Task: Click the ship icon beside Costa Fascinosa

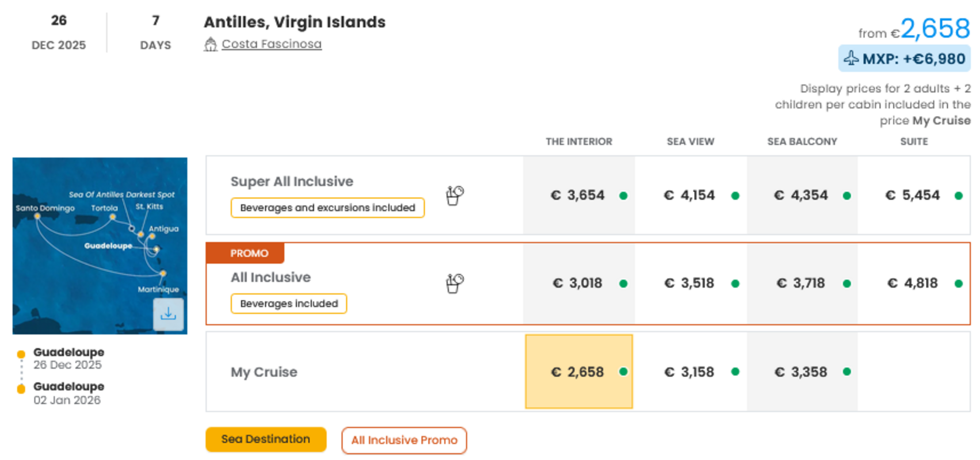Action: click(211, 44)
